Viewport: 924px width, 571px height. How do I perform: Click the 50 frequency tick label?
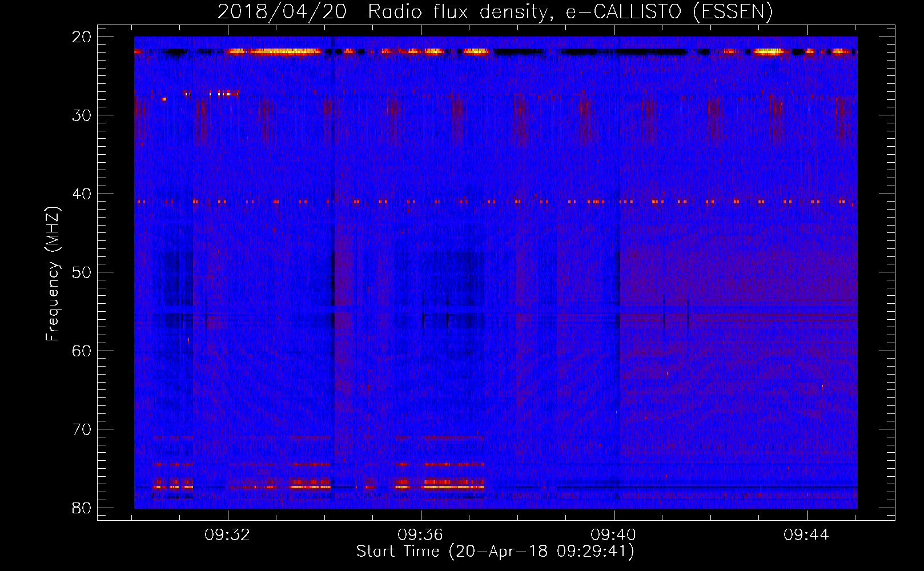tap(82, 272)
